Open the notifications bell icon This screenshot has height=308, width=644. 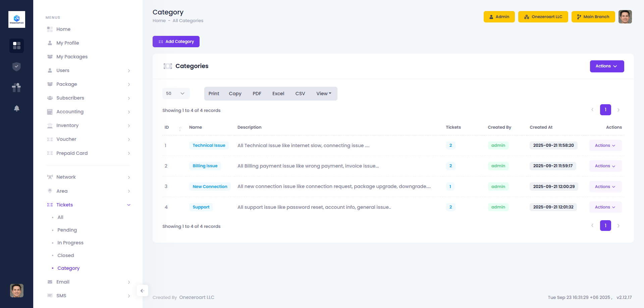[16, 108]
